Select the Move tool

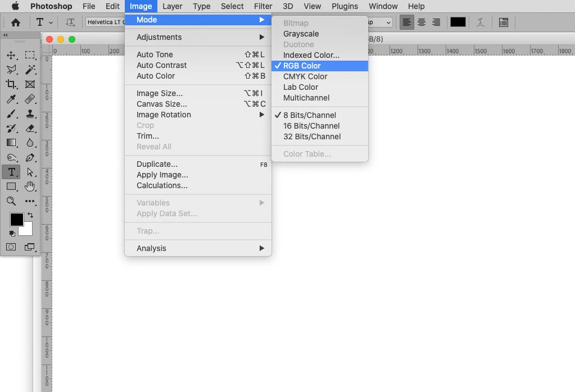(x=11, y=55)
